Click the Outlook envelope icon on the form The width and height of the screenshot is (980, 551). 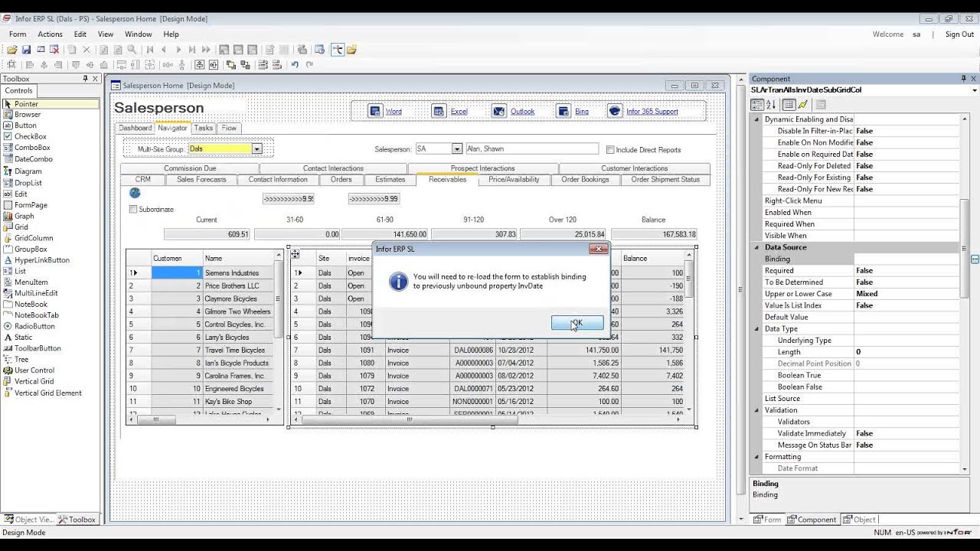498,111
